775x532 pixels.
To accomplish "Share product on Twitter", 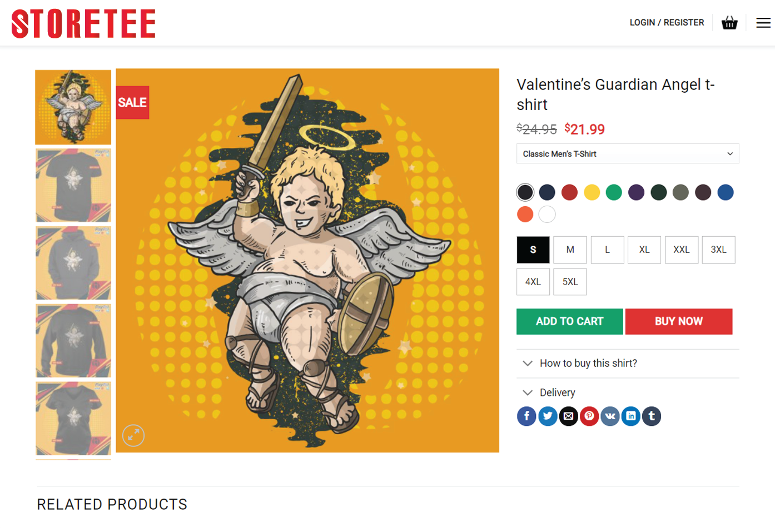I will [x=548, y=416].
